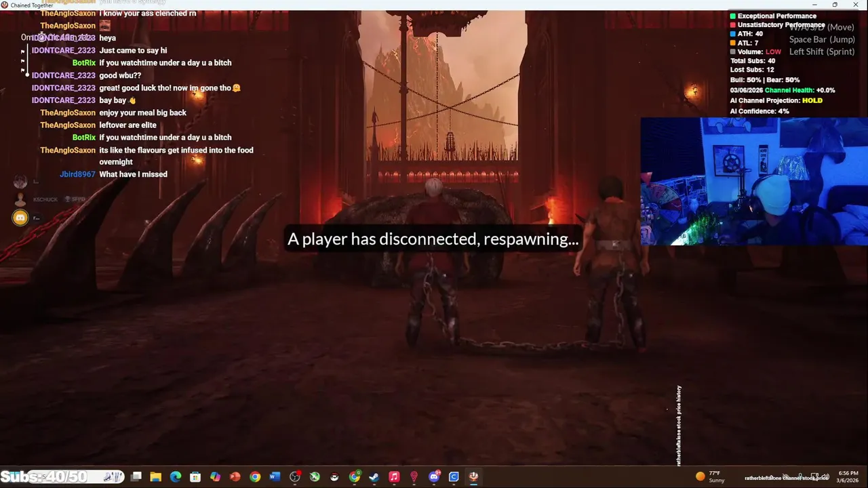Focus Chained Together game taskbar icon
868x488 pixels.
tap(473, 476)
